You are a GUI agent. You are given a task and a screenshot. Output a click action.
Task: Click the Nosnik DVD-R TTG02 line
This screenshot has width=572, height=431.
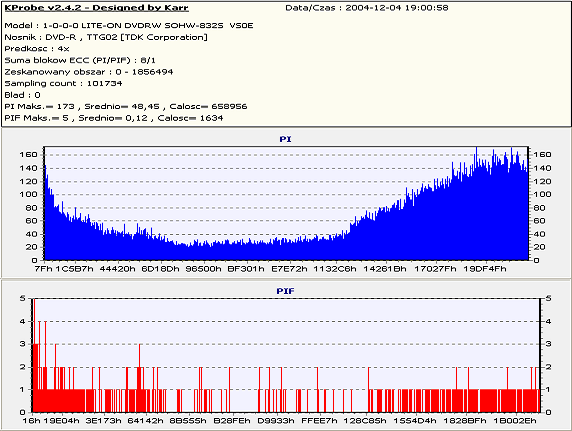pos(106,37)
